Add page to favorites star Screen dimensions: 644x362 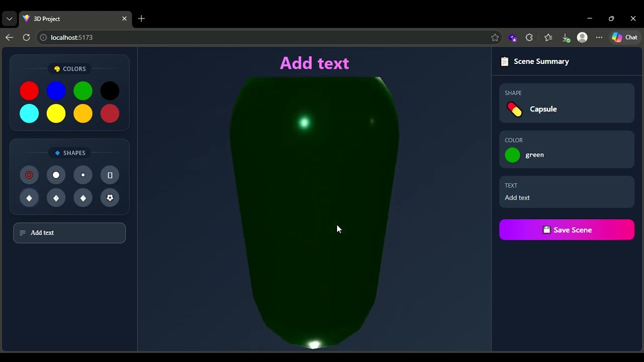tap(495, 37)
